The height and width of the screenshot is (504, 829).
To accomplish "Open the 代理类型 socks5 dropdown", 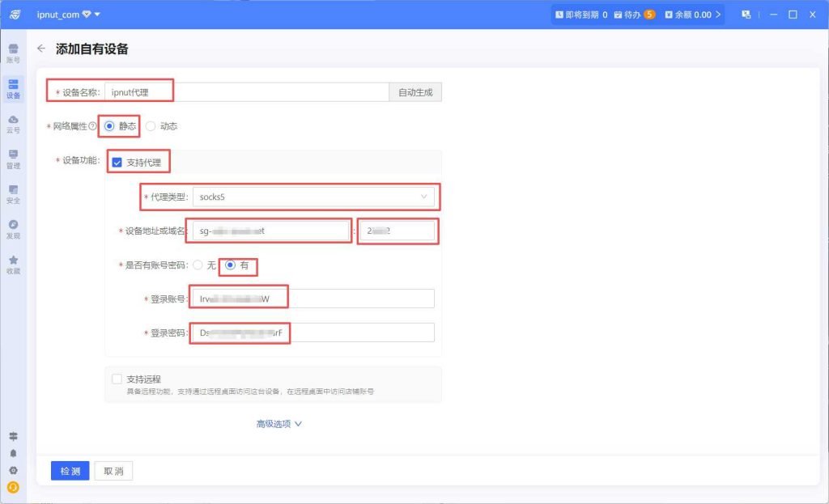I will (x=312, y=197).
